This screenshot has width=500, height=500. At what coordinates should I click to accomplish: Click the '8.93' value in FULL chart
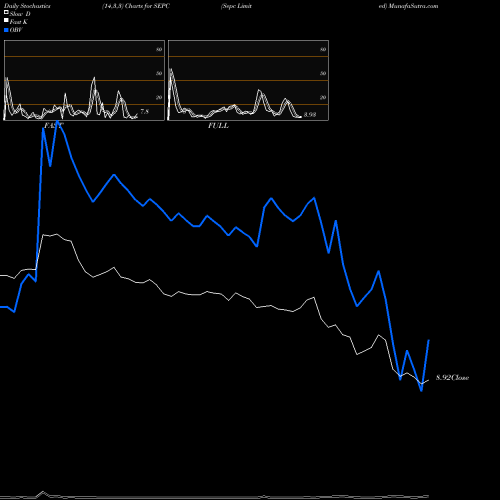click(310, 115)
